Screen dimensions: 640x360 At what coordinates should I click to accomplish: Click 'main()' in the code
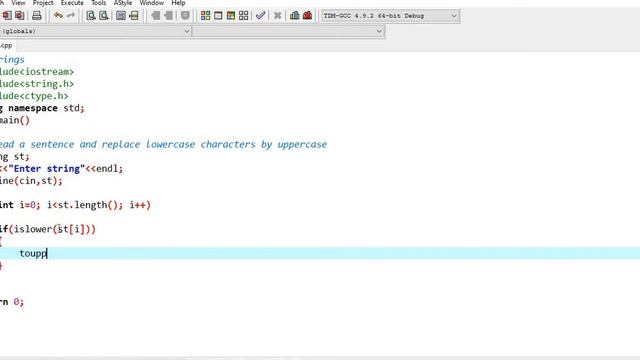pyautogui.click(x=15, y=120)
